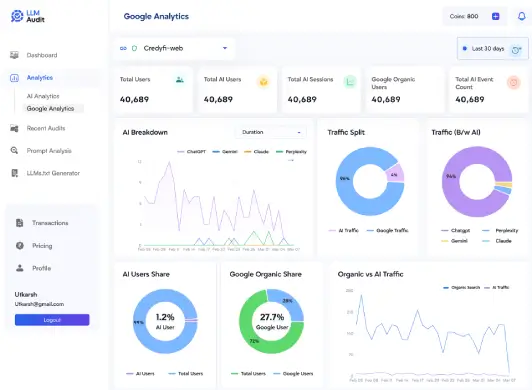The image size is (532, 390).
Task: Click the Total AI Sessions green chart icon
Action: [x=350, y=82]
